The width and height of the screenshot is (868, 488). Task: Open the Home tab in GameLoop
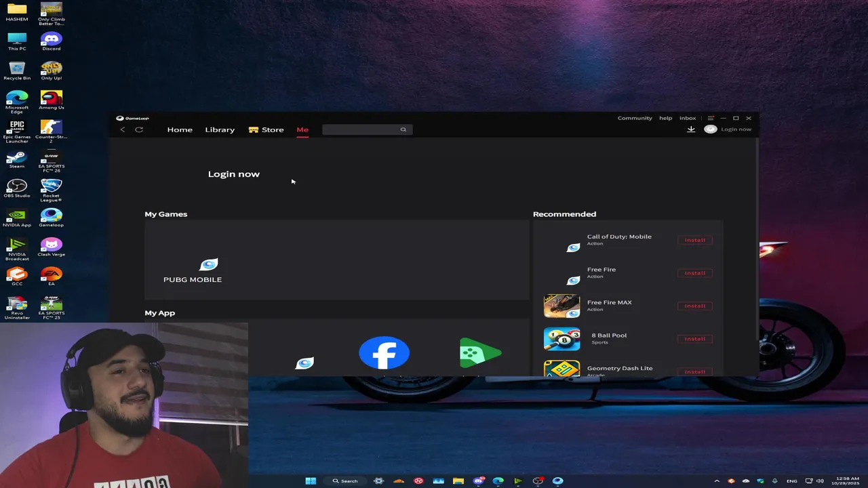[x=180, y=129]
